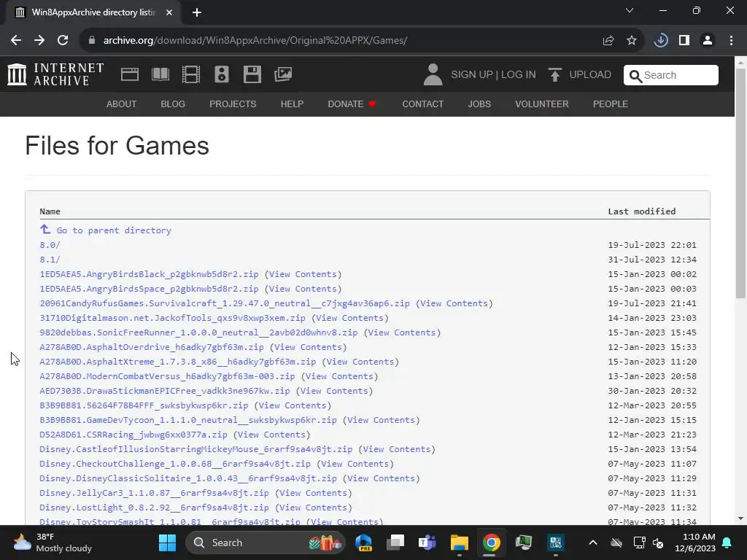747x560 pixels.
Task: Click LOG IN link
Action: pos(519,75)
